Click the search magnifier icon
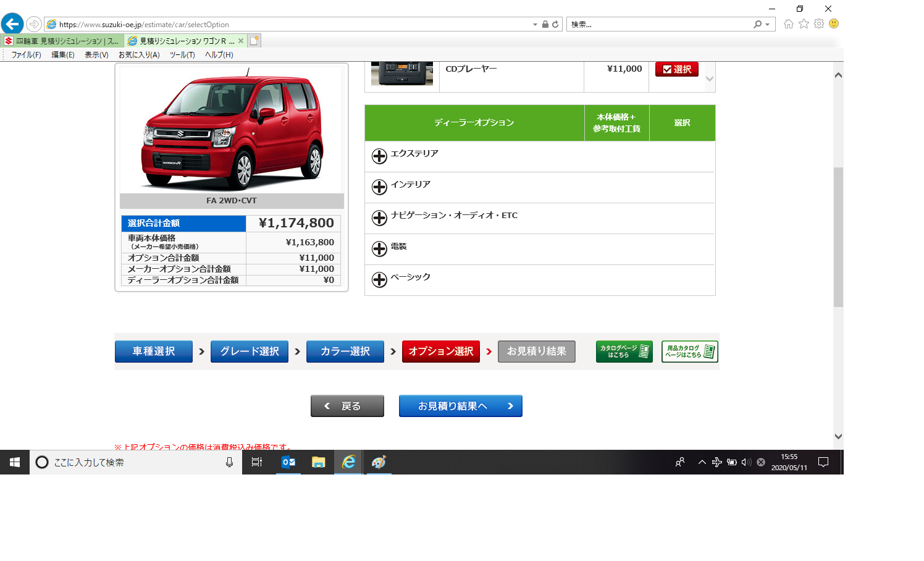The image size is (924, 561). click(x=757, y=24)
